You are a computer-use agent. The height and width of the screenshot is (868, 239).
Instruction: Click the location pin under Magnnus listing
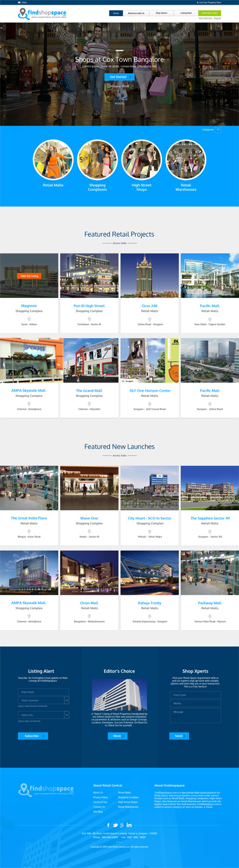[29, 319]
